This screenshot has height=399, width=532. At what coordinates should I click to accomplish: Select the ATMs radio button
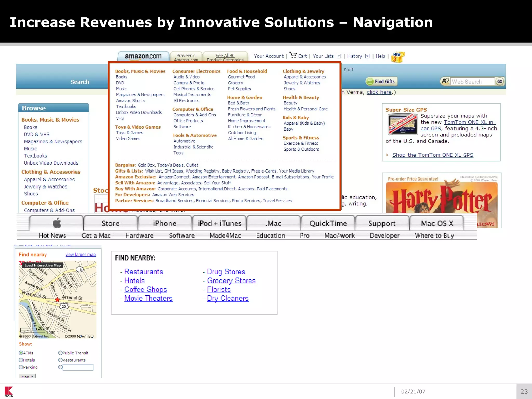click(x=21, y=353)
